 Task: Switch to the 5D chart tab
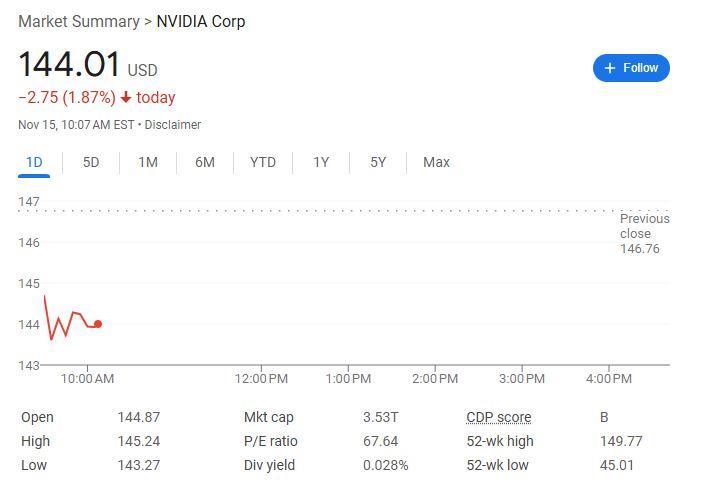click(91, 162)
